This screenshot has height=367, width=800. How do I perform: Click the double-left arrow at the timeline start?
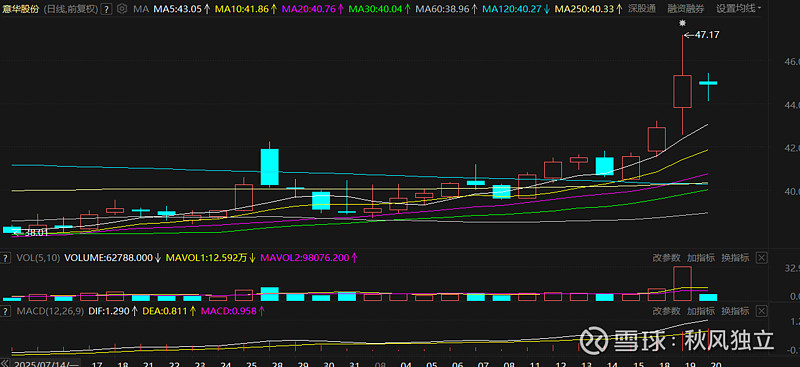[5, 363]
